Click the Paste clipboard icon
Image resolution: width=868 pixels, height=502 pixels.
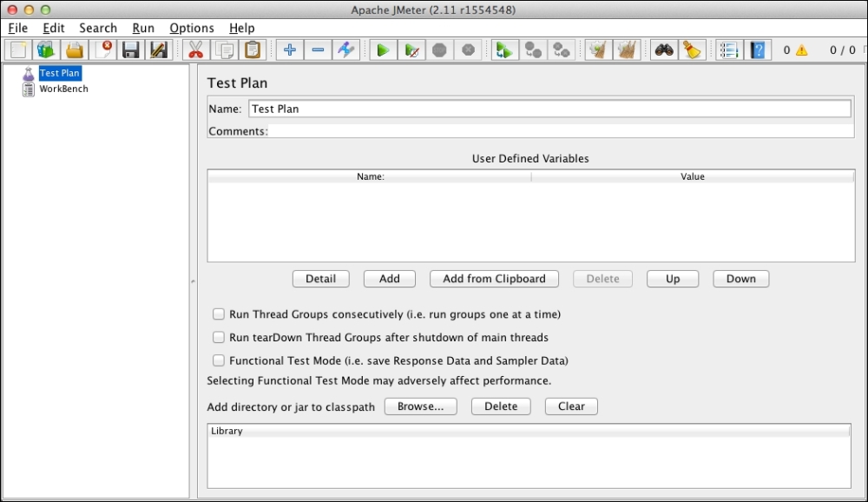click(253, 50)
